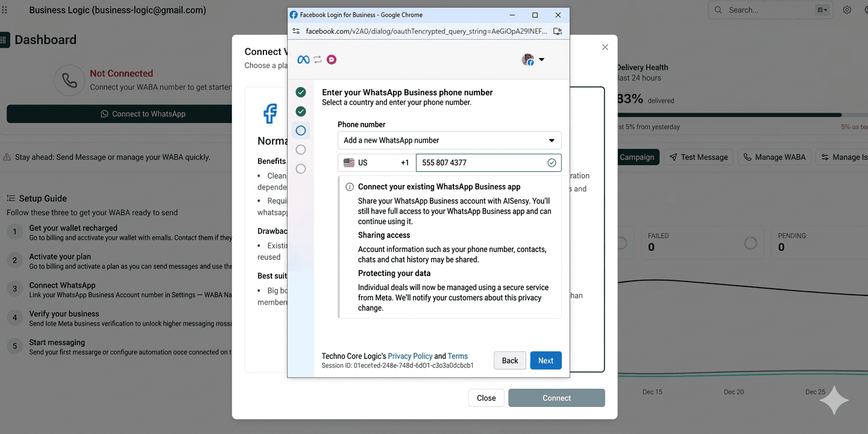Click the info icon beside Connect your existing app
Viewport: 868px width, 434px height.
(350, 187)
